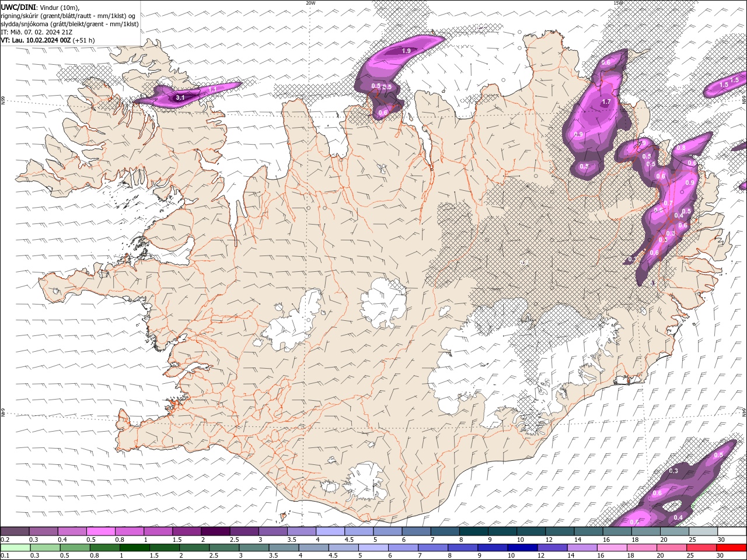Select the lavender snow swatch labeled 4
The image size is (747, 560).
330,531
